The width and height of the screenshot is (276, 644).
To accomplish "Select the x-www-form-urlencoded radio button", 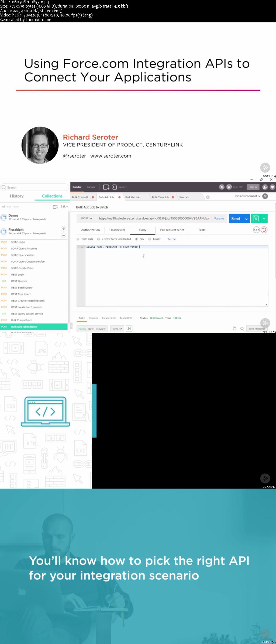I will point(98,239).
